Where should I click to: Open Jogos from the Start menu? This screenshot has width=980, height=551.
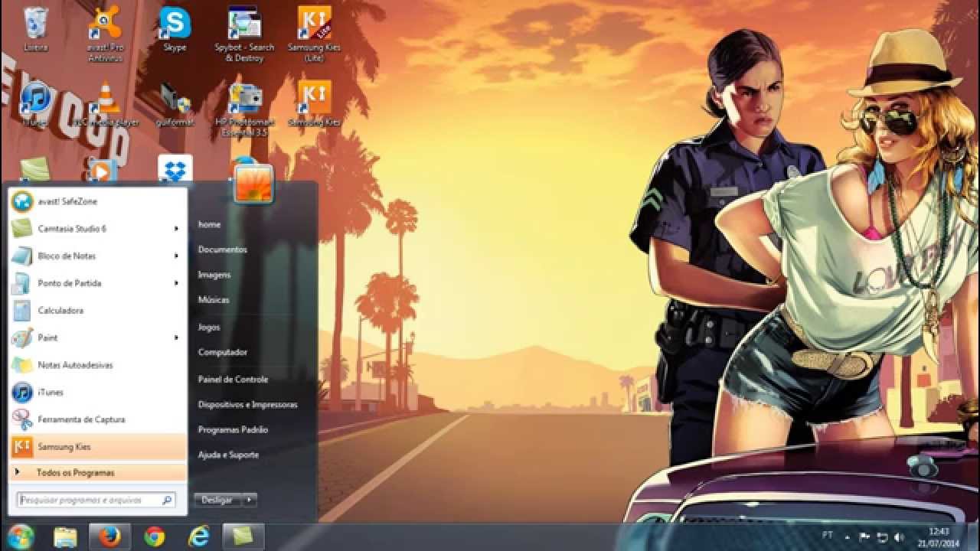(209, 327)
